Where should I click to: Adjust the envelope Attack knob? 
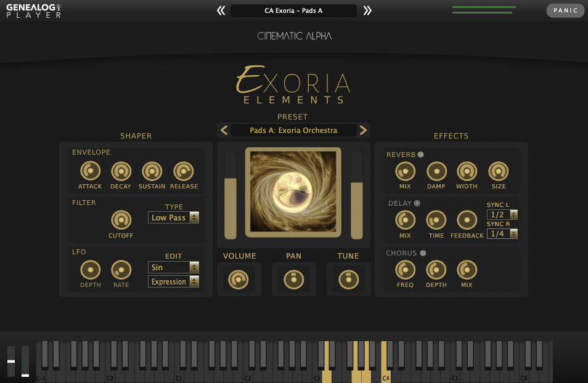click(x=91, y=171)
